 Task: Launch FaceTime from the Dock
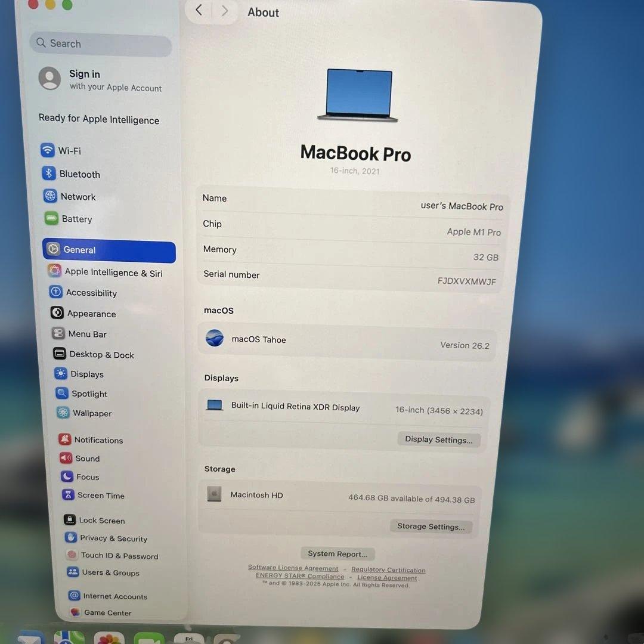[x=148, y=639]
